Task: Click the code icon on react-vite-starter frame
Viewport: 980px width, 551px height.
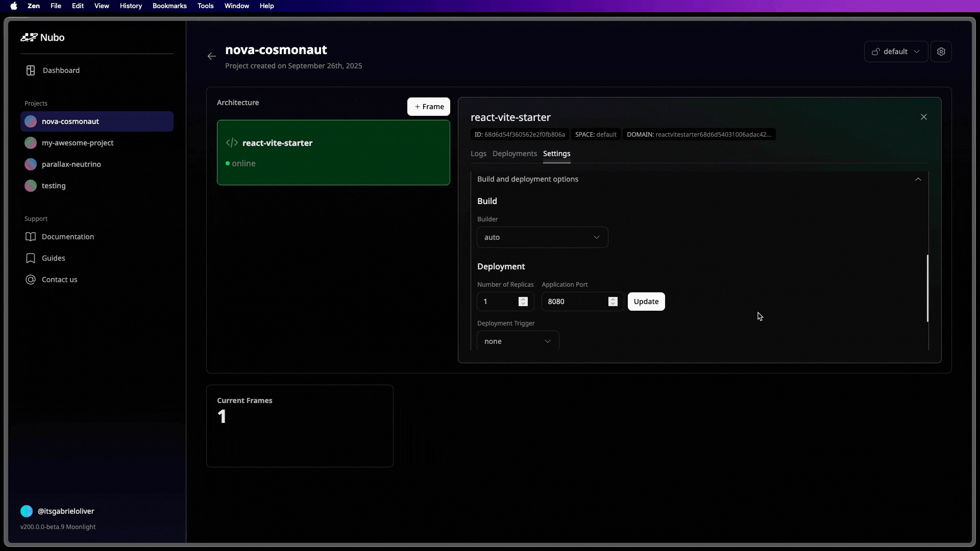Action: pos(232,143)
